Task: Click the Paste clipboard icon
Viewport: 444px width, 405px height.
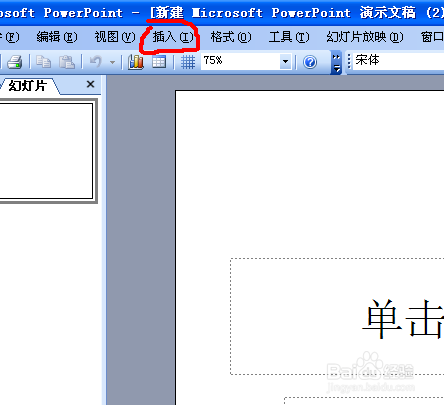Action: pos(67,62)
